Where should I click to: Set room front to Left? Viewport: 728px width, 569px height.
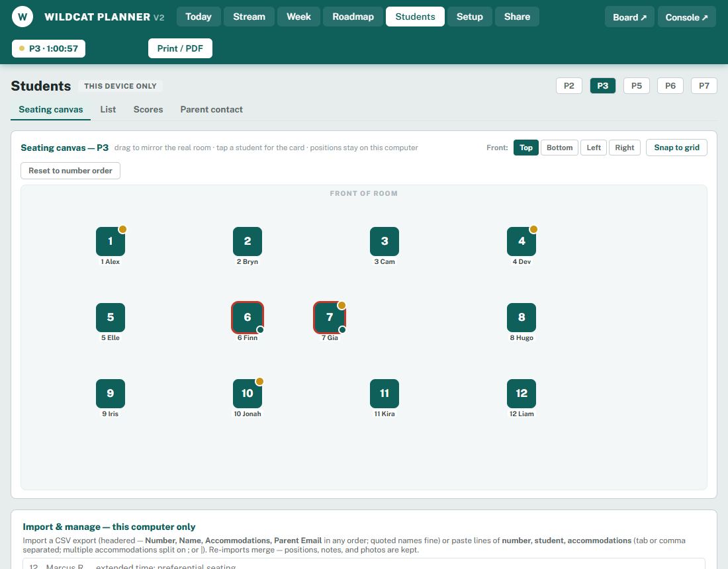(x=594, y=148)
